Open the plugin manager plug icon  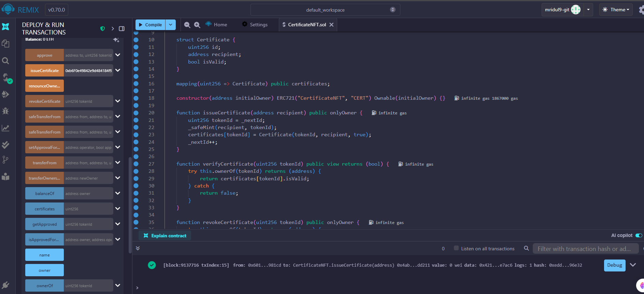pos(5,285)
